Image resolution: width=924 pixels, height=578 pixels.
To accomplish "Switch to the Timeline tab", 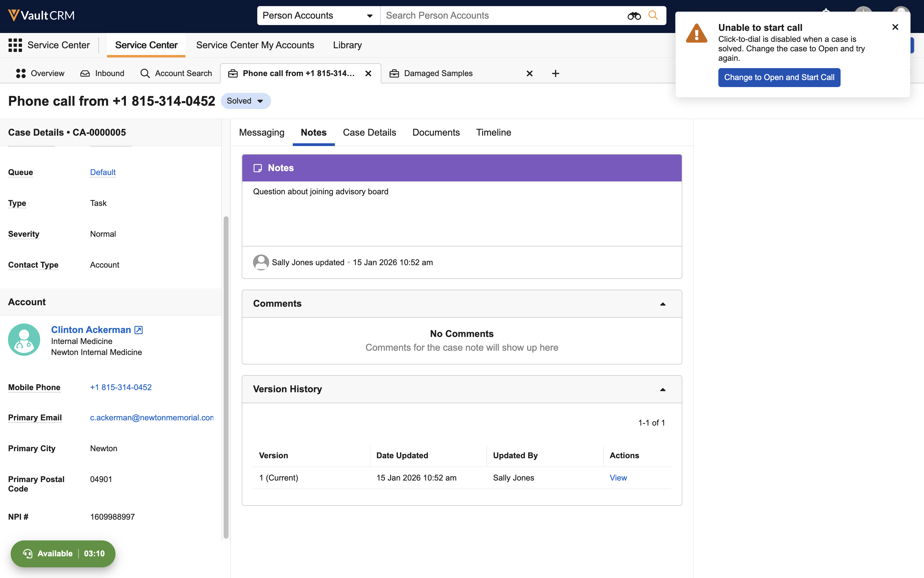I will [493, 132].
